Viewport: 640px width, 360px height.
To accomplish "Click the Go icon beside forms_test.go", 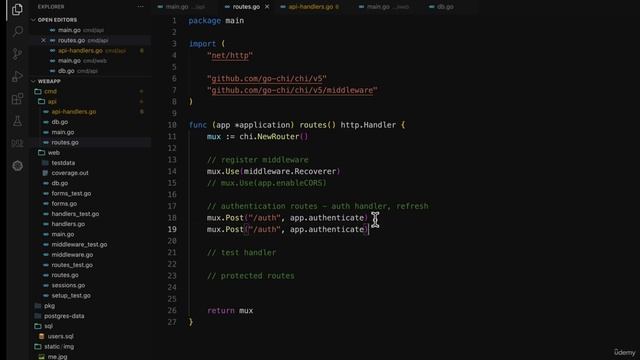I will click(46, 193).
